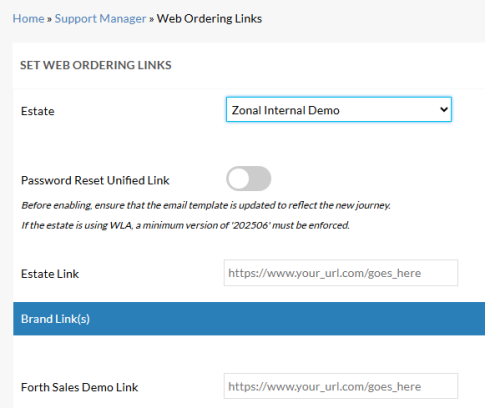Collapse the Brand Link(s) section header
This screenshot has height=408, width=485.
(249, 319)
